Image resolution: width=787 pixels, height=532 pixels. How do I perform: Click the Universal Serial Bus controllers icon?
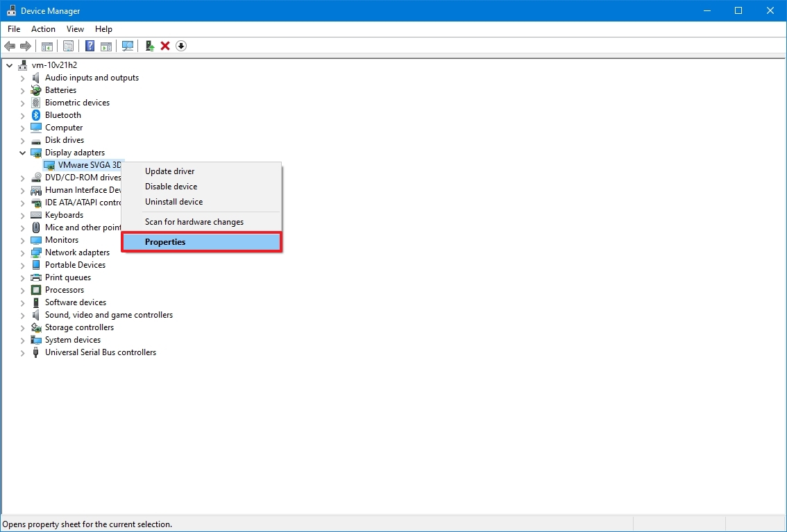point(35,352)
